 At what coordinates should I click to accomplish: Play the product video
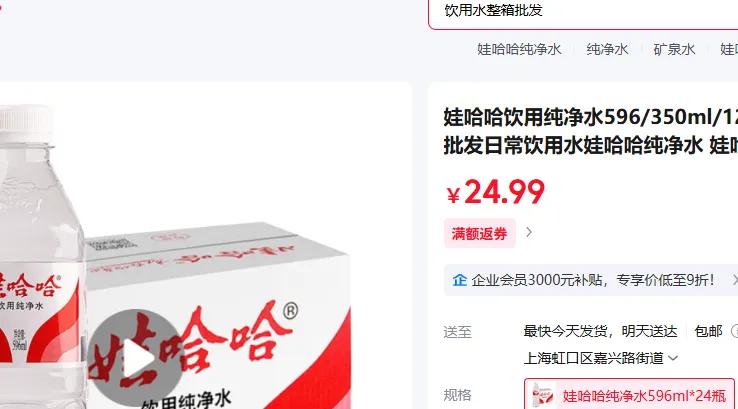pyautogui.click(x=136, y=358)
